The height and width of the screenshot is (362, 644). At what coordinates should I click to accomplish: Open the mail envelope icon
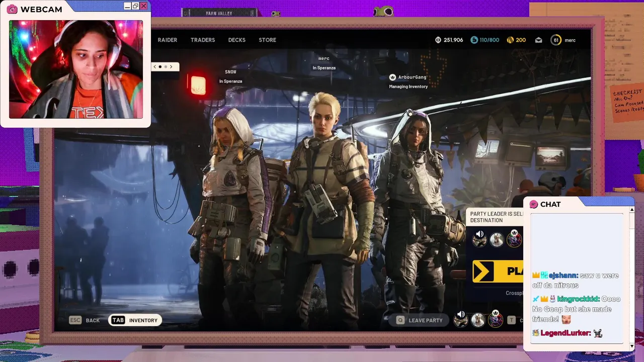pyautogui.click(x=539, y=40)
